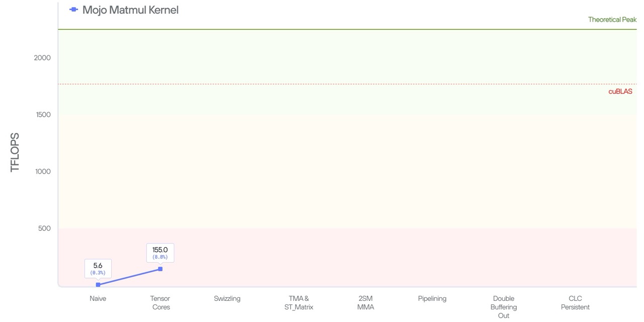Click the TMA & ST_Matrix axis label

[298, 302]
